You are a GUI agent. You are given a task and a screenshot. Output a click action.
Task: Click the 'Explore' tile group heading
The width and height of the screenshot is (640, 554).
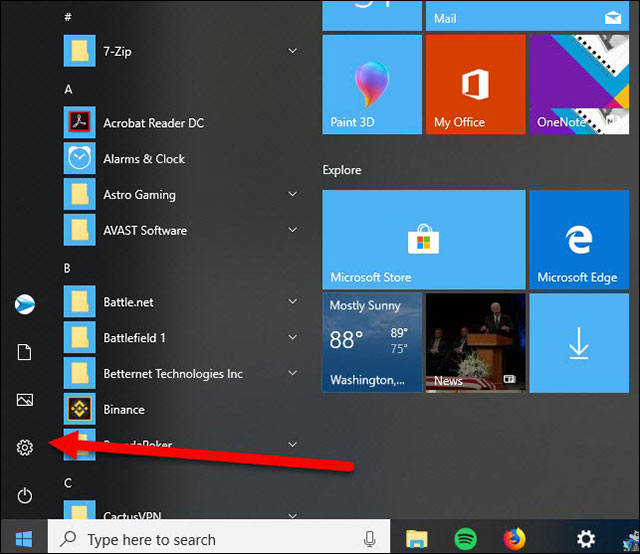(x=342, y=170)
